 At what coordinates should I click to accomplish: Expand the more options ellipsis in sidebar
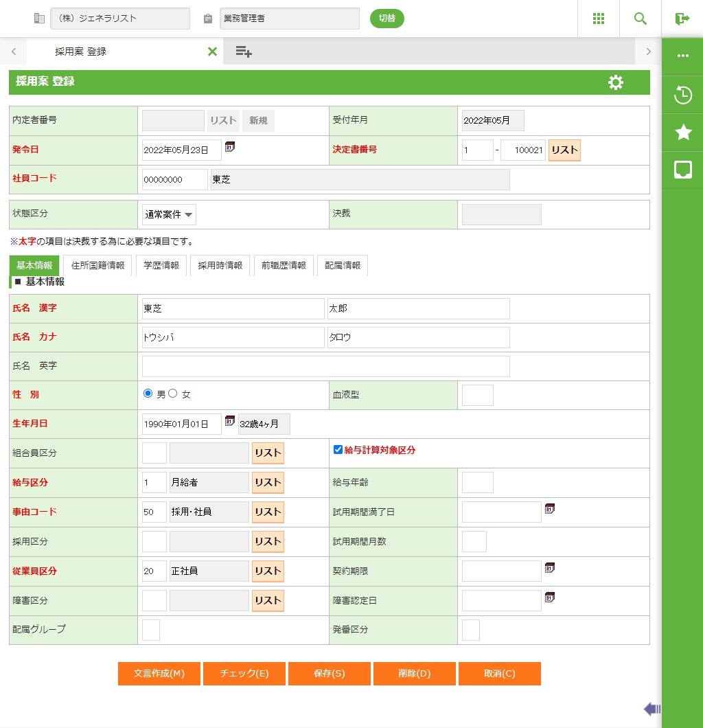683,56
